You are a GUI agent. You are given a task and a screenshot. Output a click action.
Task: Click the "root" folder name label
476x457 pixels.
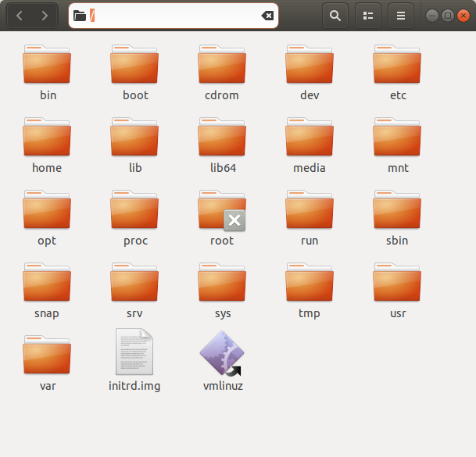point(222,241)
